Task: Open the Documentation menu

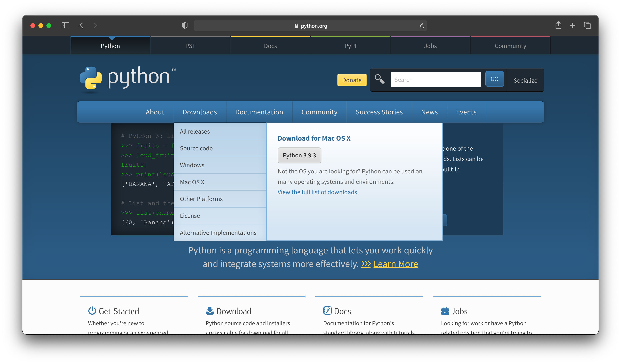Action: 259,112
